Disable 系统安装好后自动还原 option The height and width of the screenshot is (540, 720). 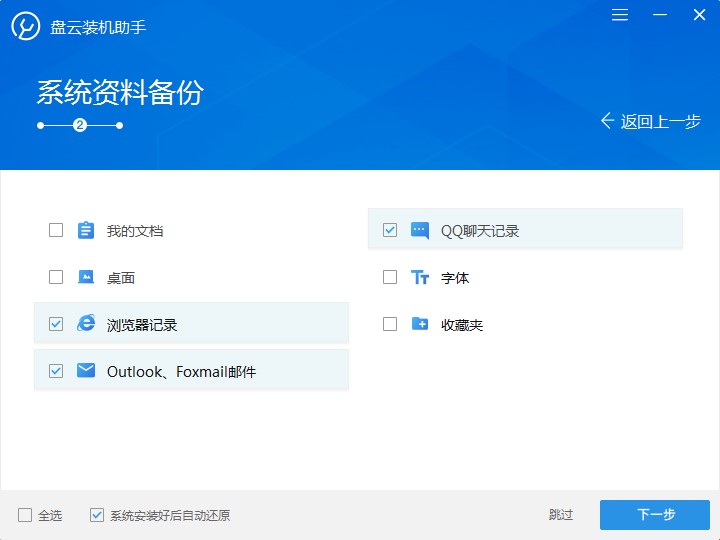(97, 515)
